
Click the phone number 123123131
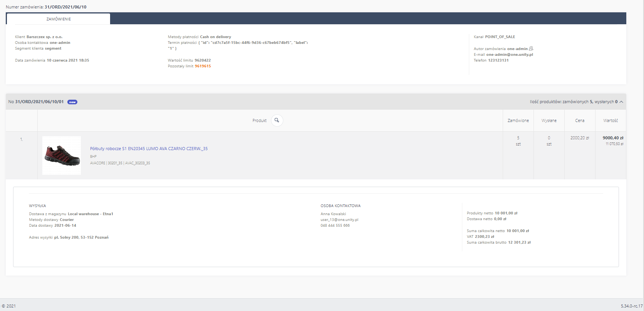pyautogui.click(x=498, y=60)
